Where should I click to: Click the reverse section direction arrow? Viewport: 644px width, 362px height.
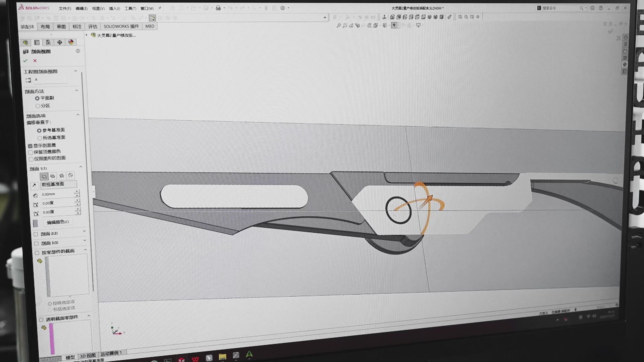34,185
